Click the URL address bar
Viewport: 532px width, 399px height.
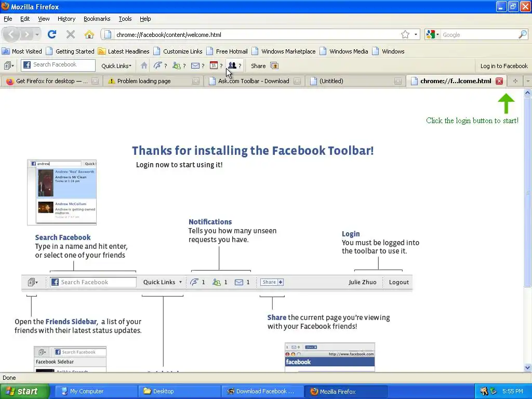pyautogui.click(x=258, y=35)
